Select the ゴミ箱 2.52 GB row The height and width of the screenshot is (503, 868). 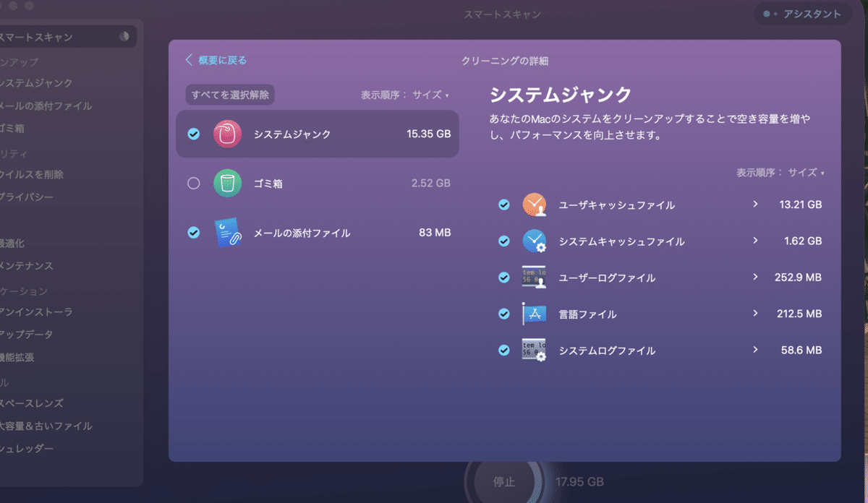click(x=318, y=184)
